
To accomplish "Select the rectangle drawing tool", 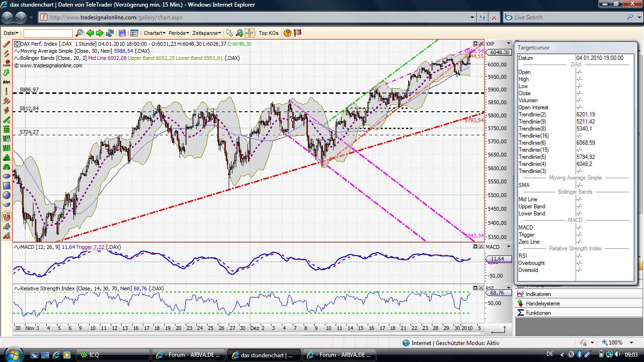I will (x=7, y=186).
